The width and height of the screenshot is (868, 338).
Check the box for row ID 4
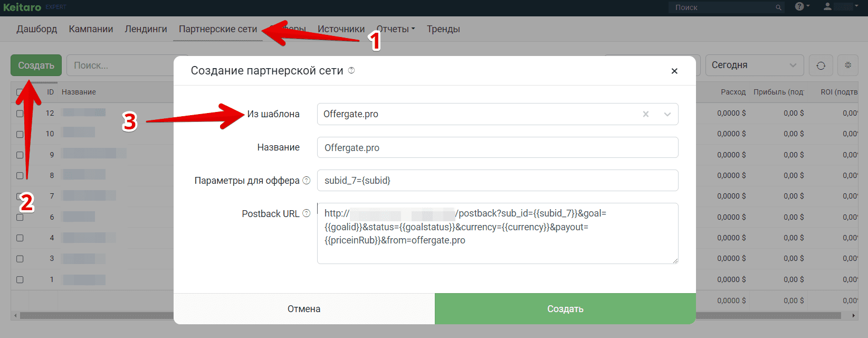pos(20,238)
